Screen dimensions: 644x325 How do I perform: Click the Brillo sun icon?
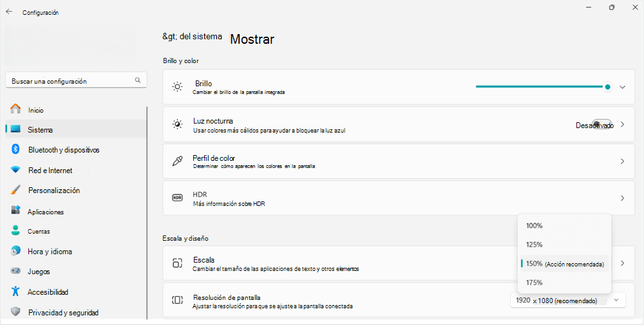click(x=178, y=87)
